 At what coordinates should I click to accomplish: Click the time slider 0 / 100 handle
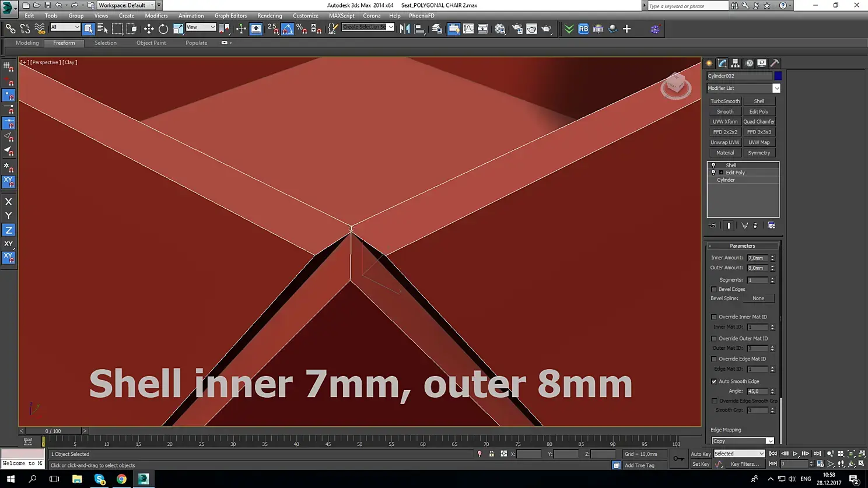tap(53, 431)
